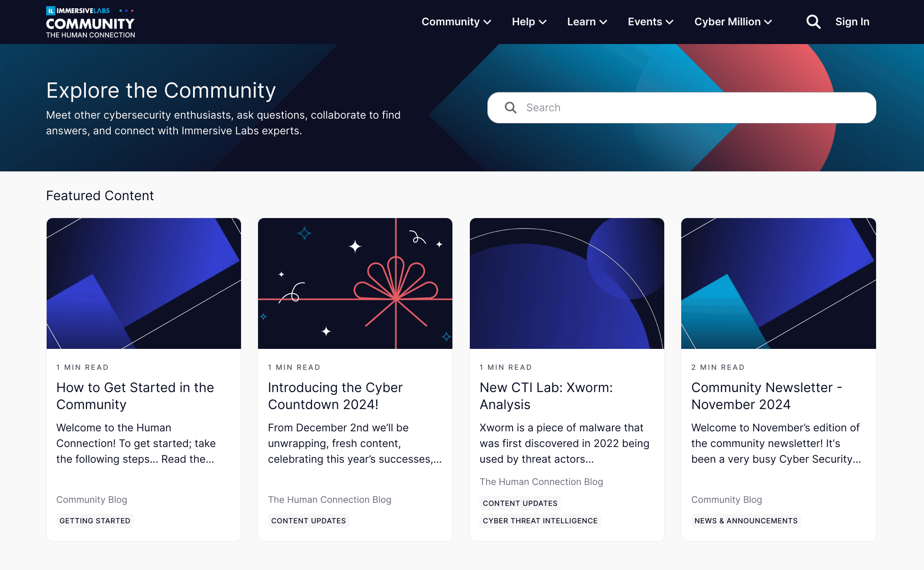Open the Help dropdown menu
924x570 pixels.
coord(529,21)
